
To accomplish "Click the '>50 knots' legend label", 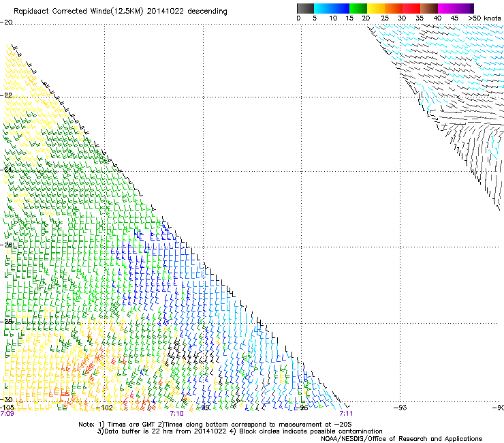I will (x=484, y=18).
